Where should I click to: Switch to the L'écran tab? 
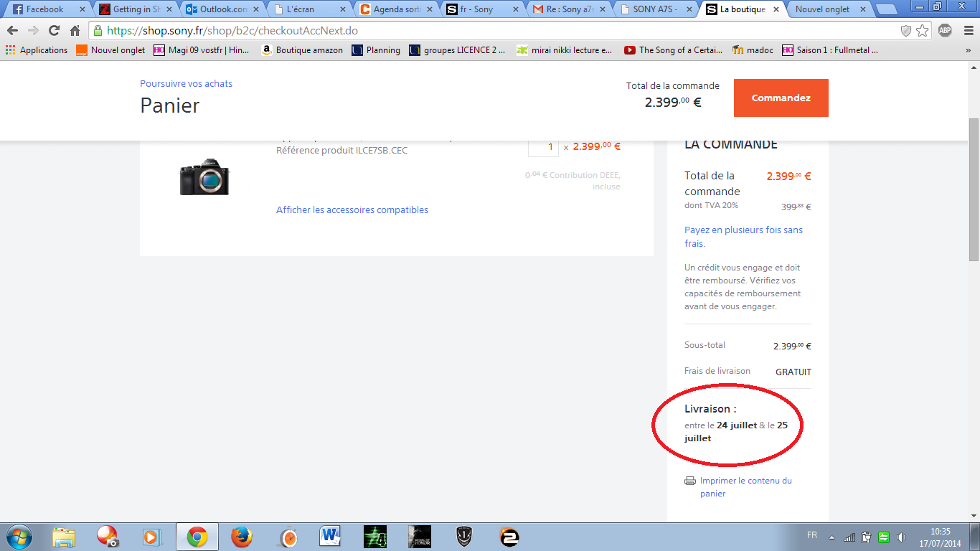(x=308, y=9)
